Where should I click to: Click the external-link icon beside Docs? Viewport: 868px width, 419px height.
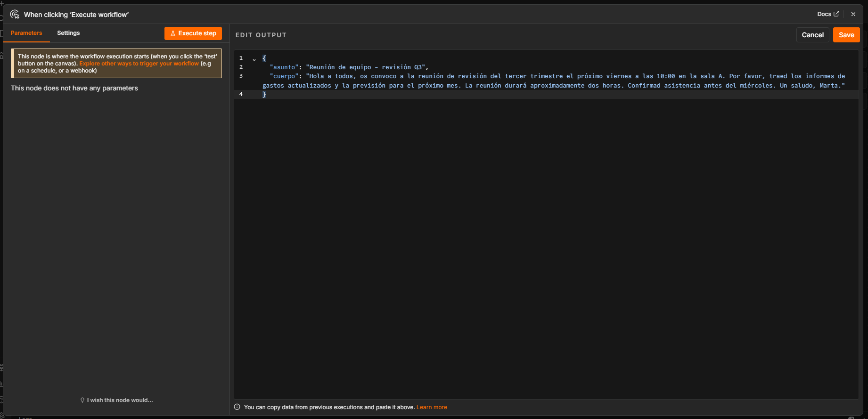pyautogui.click(x=836, y=14)
